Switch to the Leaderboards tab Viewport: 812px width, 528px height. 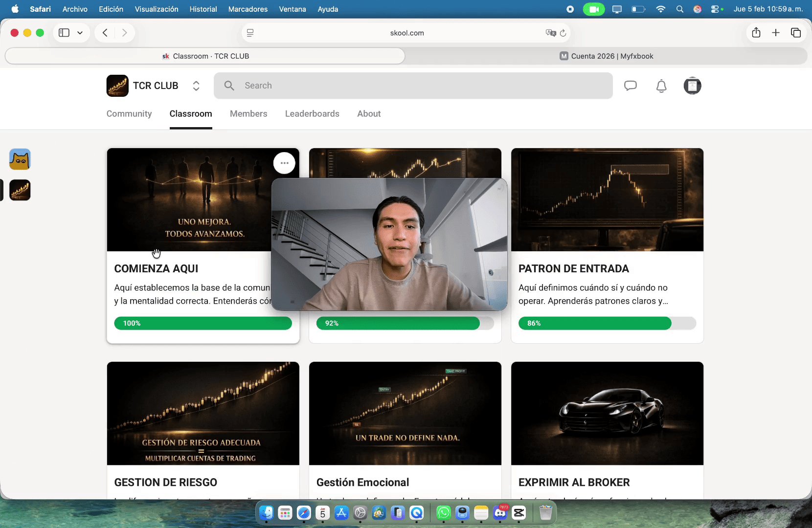point(312,114)
